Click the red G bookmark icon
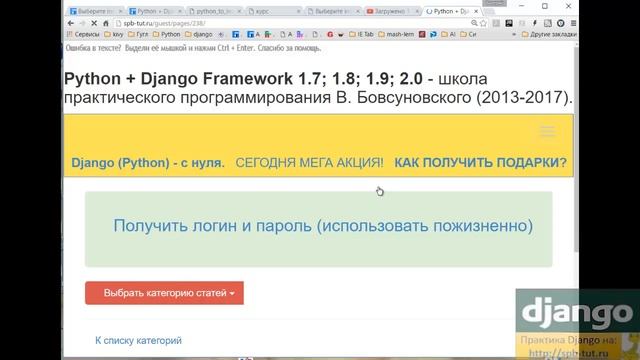 330,34
